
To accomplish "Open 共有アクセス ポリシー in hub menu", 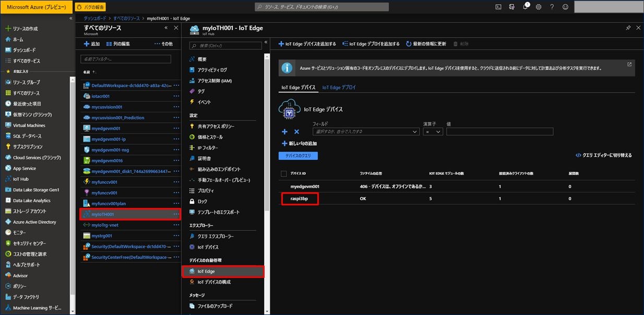I will [216, 126].
